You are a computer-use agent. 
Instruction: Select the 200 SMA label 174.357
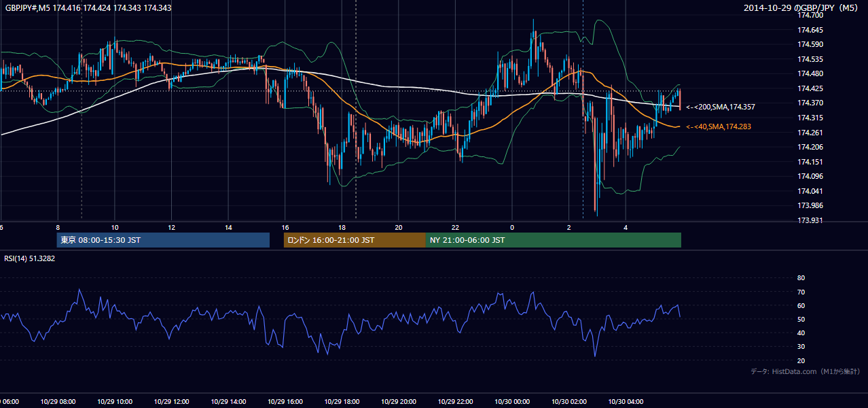coord(721,107)
